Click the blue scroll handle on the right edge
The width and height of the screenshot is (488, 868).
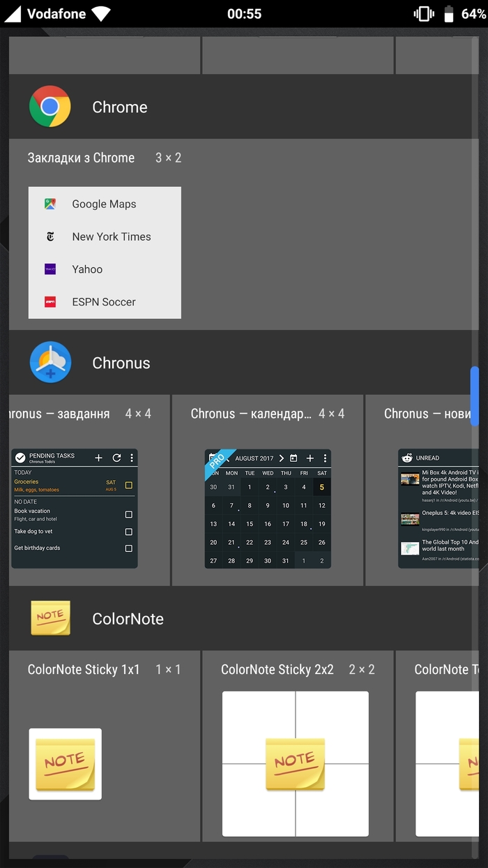click(475, 396)
